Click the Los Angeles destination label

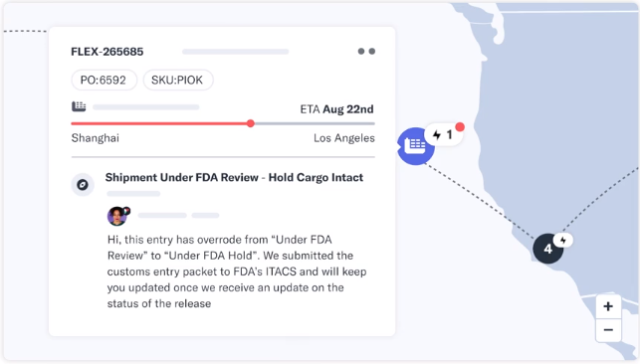(x=344, y=138)
